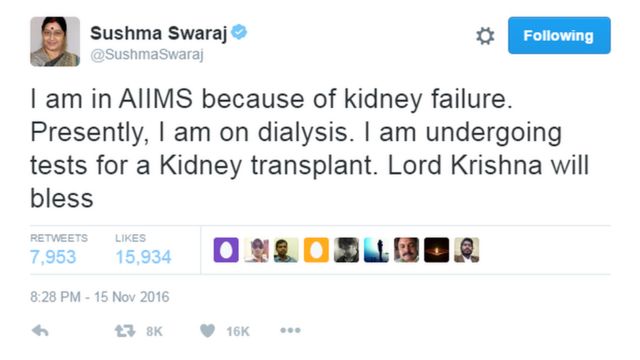Open the Sushma Swaraj display name link
Viewport: 640px width, 360px height.
158,33
